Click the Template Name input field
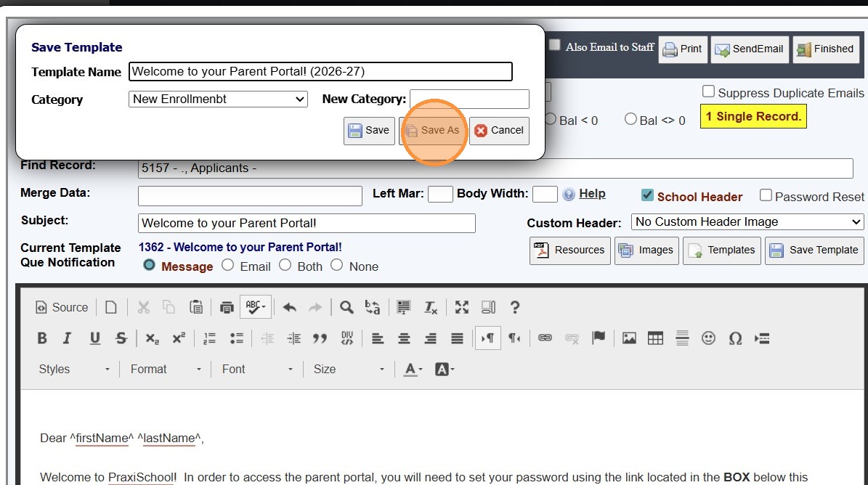Screen dimensions: 868x485 [320, 71]
